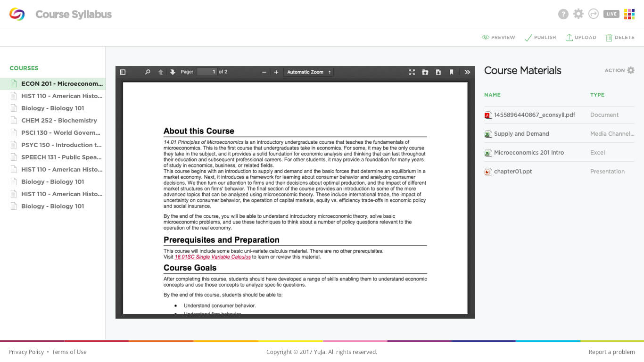Zoom out with the minus button
Screen dimensions: 644x362
(x=264, y=72)
